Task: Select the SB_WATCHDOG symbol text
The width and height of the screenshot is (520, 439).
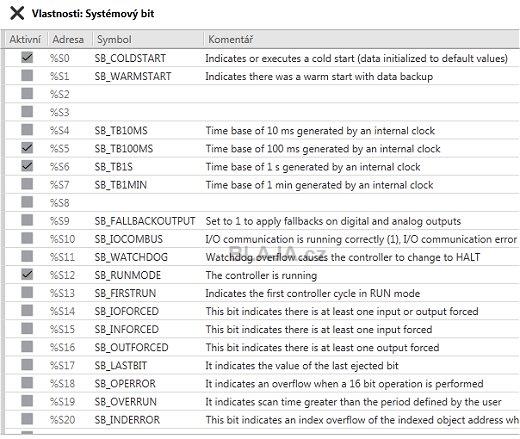Action: tap(131, 257)
